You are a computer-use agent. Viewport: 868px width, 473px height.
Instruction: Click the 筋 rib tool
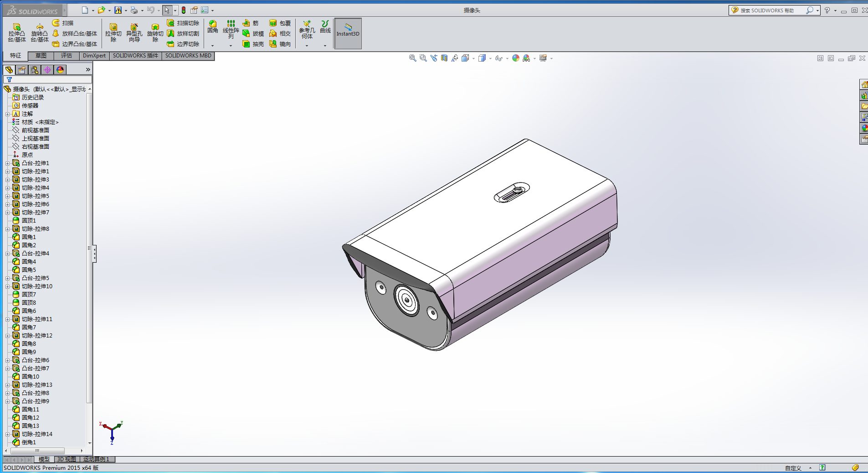pyautogui.click(x=251, y=23)
